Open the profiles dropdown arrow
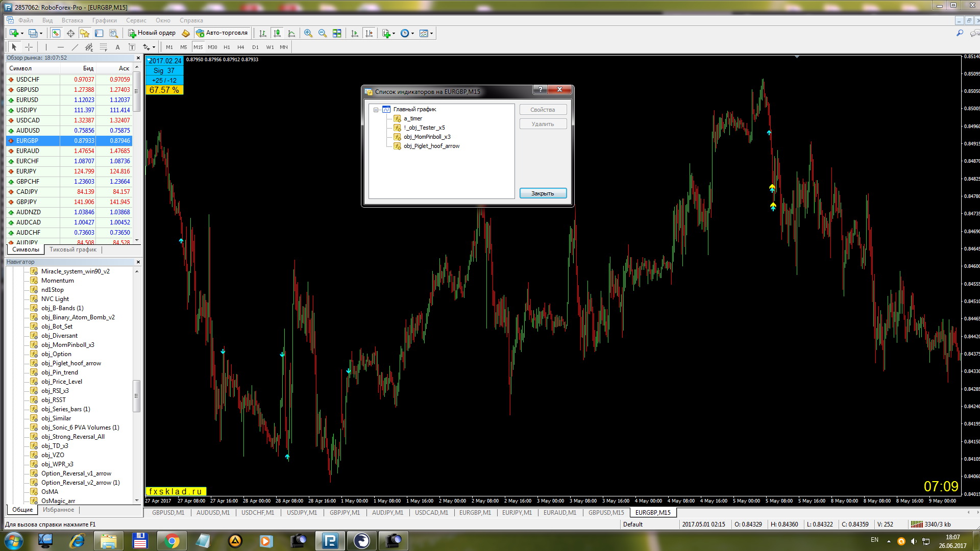 coord(41,34)
